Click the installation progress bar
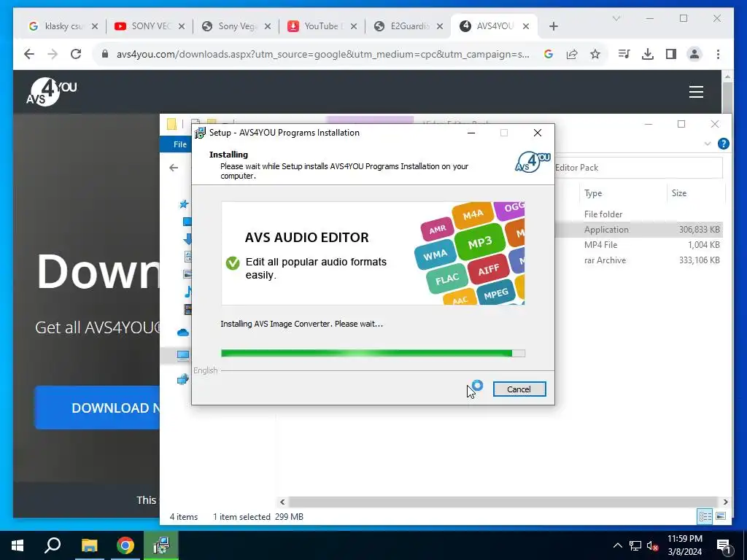The image size is (747, 560). click(x=373, y=354)
